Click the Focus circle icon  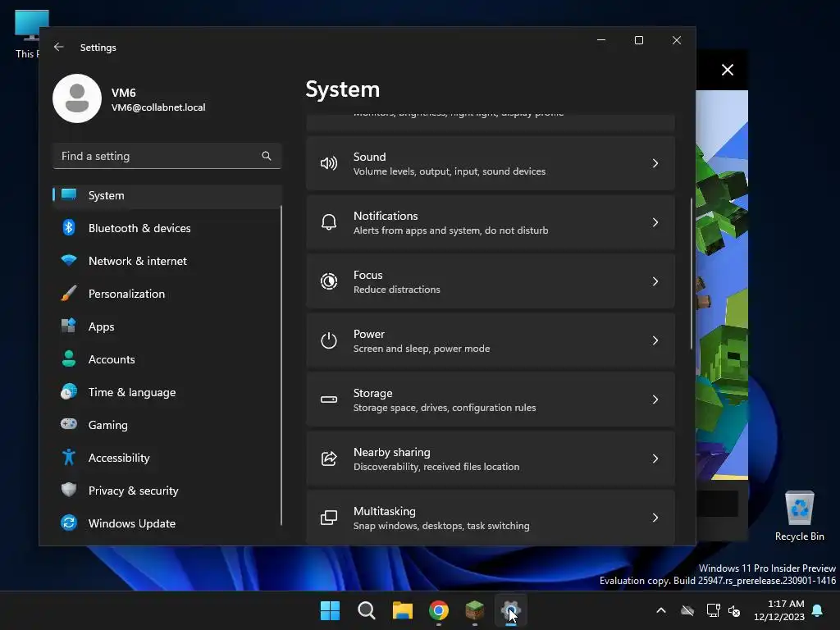(x=328, y=281)
